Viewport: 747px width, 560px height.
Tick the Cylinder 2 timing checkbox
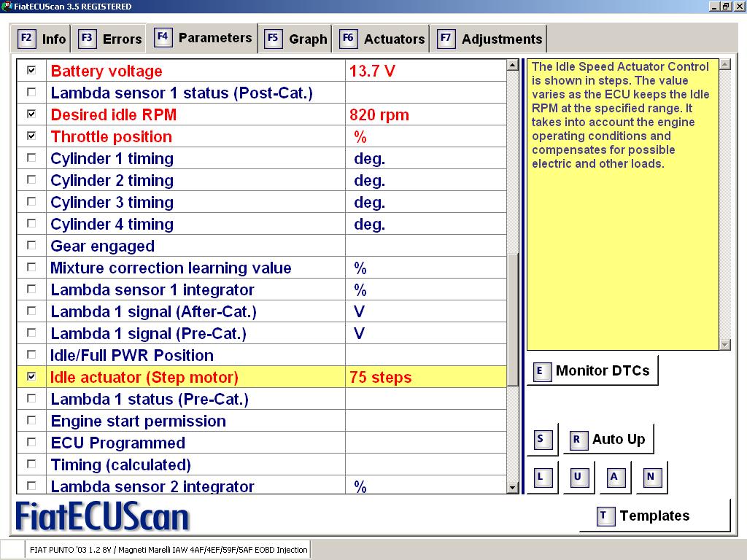click(31, 179)
